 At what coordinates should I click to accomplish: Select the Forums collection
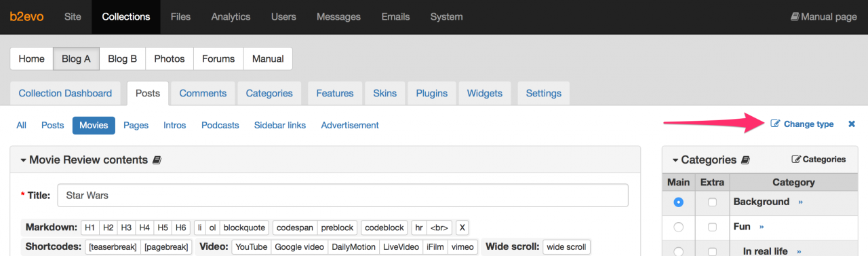(x=218, y=58)
